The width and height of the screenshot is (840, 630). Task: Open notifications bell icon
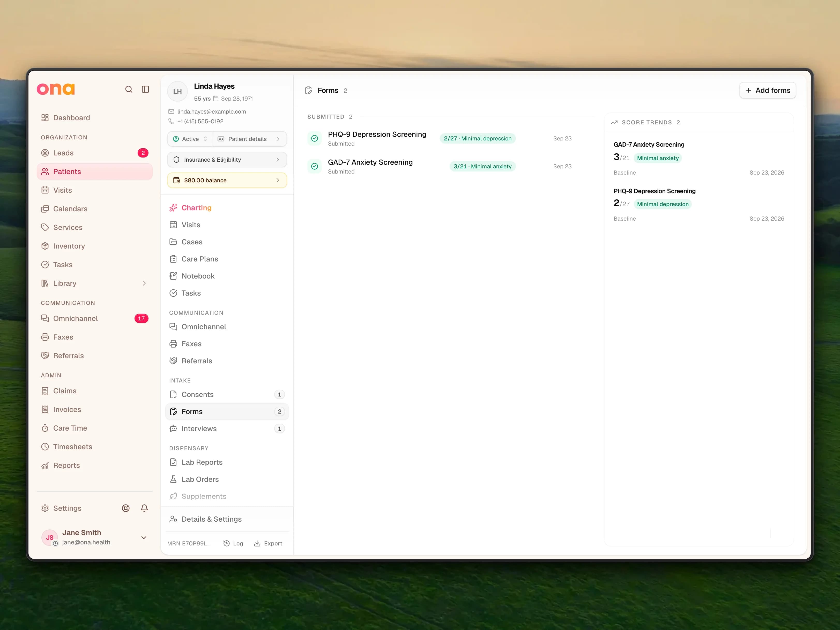tap(144, 508)
